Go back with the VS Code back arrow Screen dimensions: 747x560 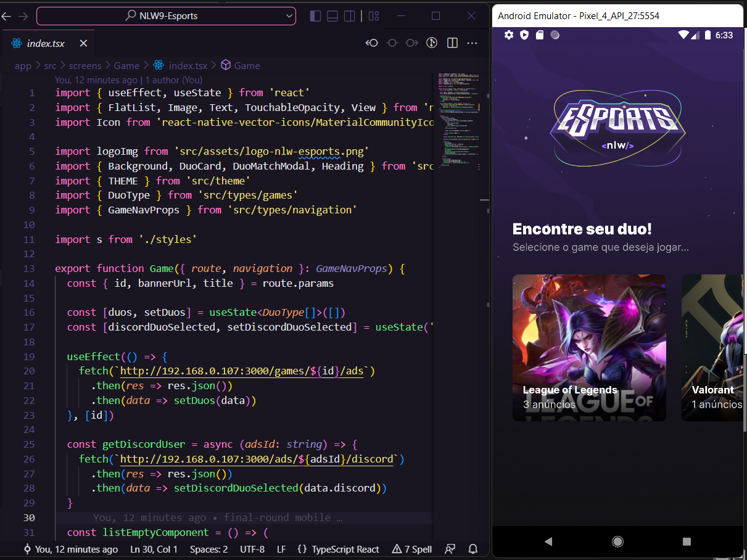coord(6,16)
